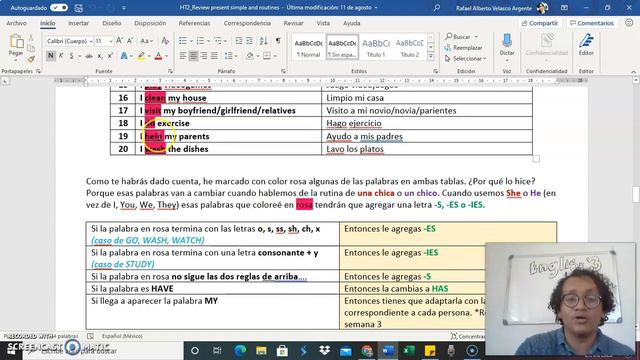Screen dimensions: 640x360
Task: Click the Sort A-Z icon
Action: (263, 41)
